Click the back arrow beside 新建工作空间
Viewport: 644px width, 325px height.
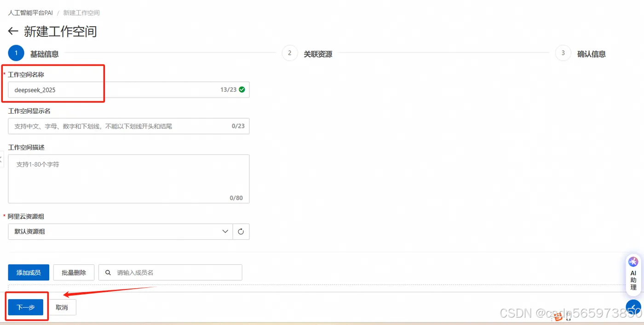click(x=13, y=31)
